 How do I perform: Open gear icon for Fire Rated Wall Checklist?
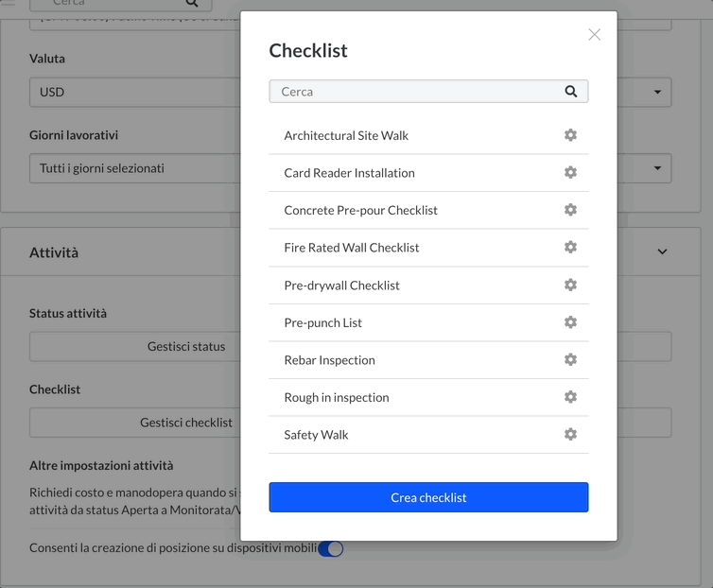[570, 247]
